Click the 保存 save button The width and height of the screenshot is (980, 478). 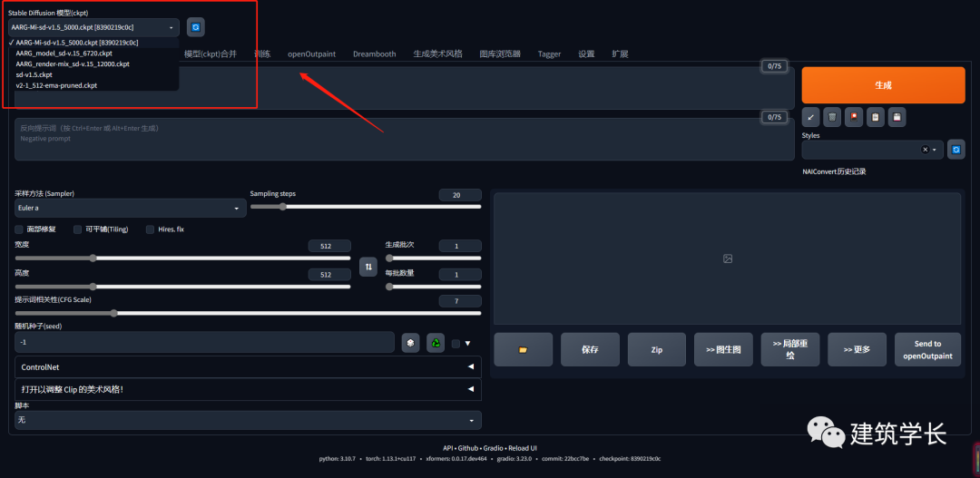point(590,349)
